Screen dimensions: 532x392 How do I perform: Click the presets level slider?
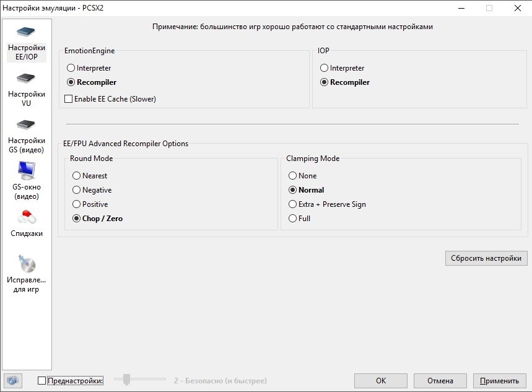[127, 380]
